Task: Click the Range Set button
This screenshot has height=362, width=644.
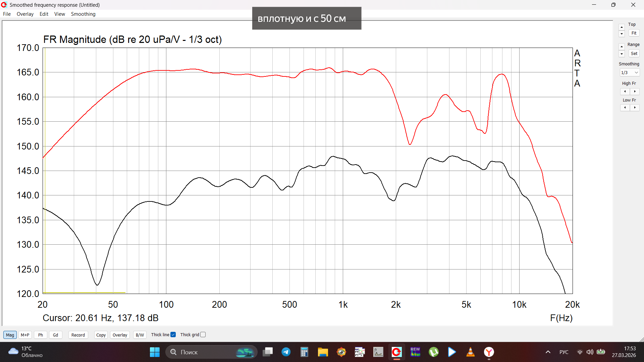Action: tap(634, 54)
